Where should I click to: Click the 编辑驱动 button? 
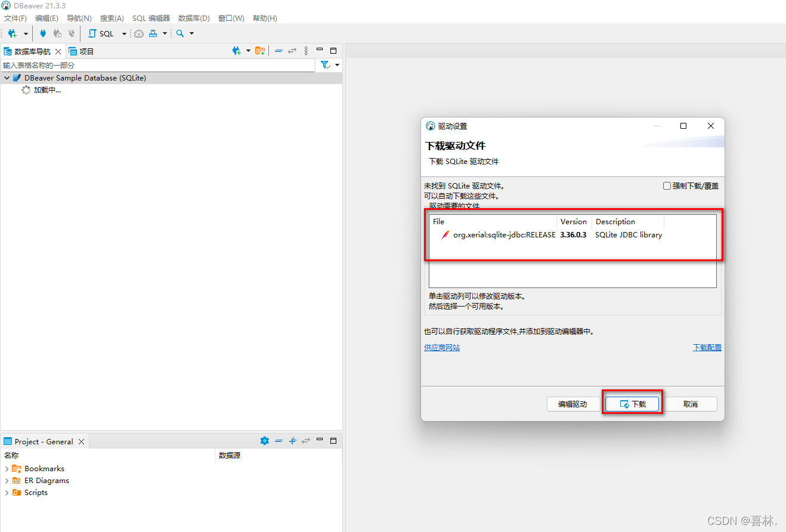tap(573, 404)
